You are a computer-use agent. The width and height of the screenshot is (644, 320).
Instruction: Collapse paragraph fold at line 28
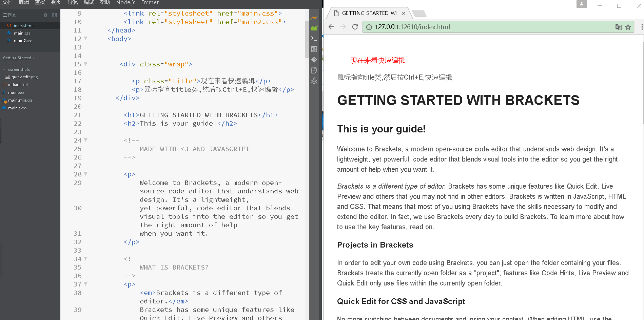(86, 174)
